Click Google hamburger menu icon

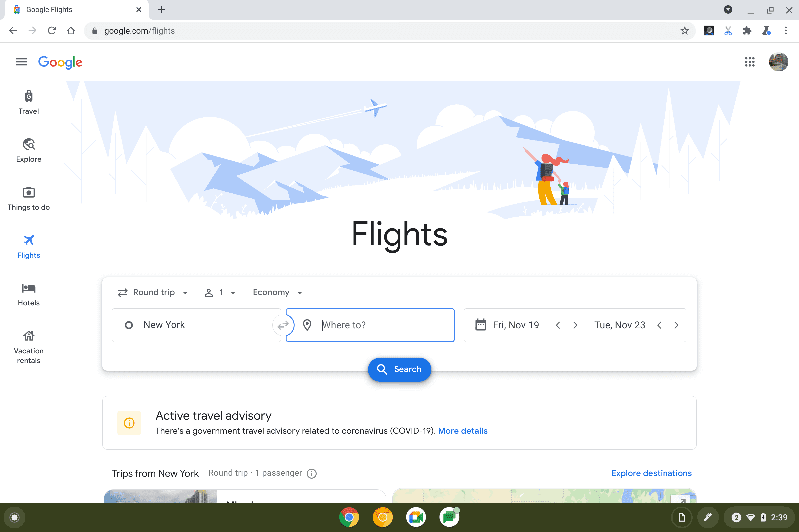coord(21,61)
